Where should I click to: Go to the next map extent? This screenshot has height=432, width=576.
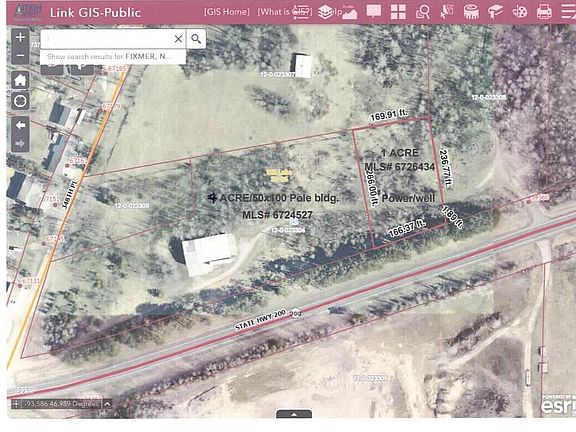[x=20, y=143]
